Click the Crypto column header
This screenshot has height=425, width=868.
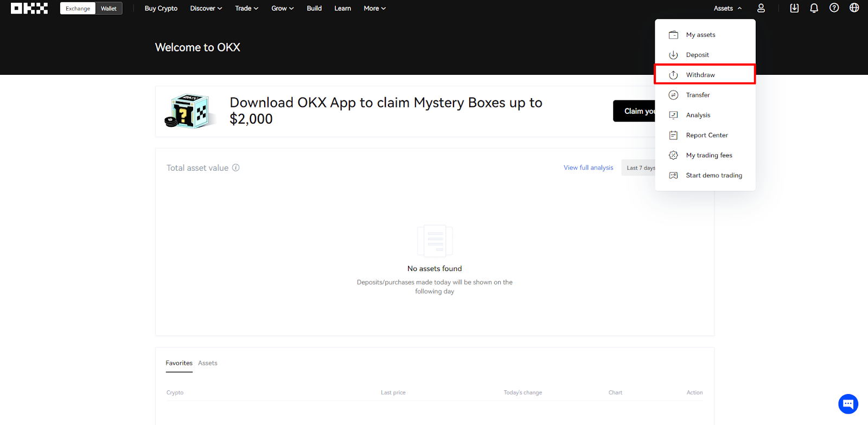[175, 392]
